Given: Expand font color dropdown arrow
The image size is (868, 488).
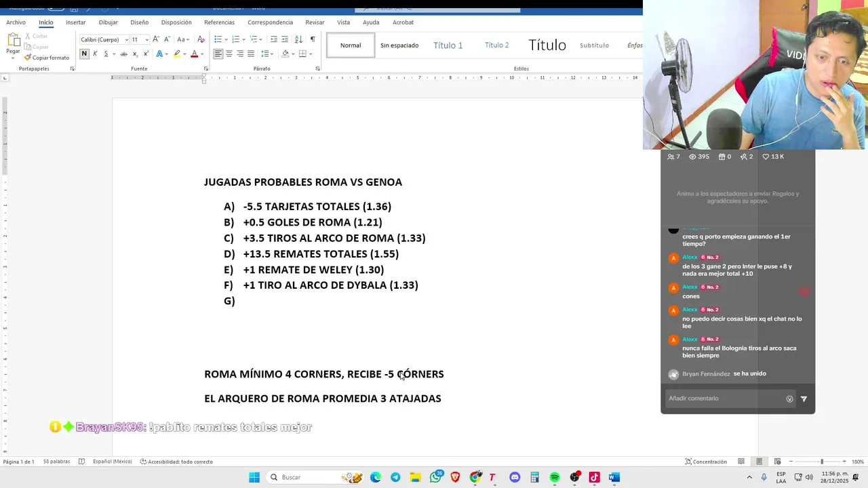Looking at the screenshot, I should 202,54.
